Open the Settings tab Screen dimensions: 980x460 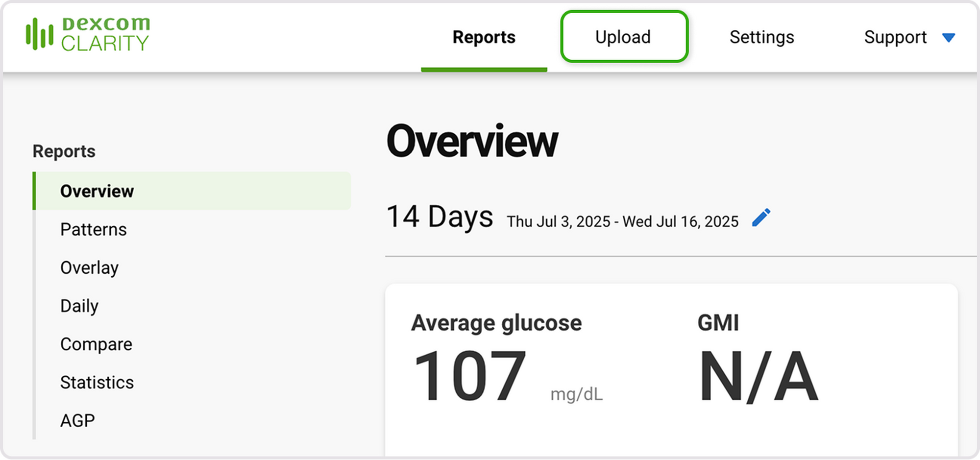click(761, 37)
